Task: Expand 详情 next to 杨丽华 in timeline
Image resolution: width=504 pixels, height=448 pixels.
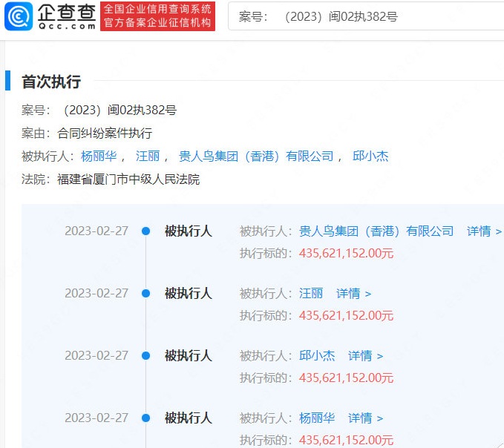Action: [365, 418]
